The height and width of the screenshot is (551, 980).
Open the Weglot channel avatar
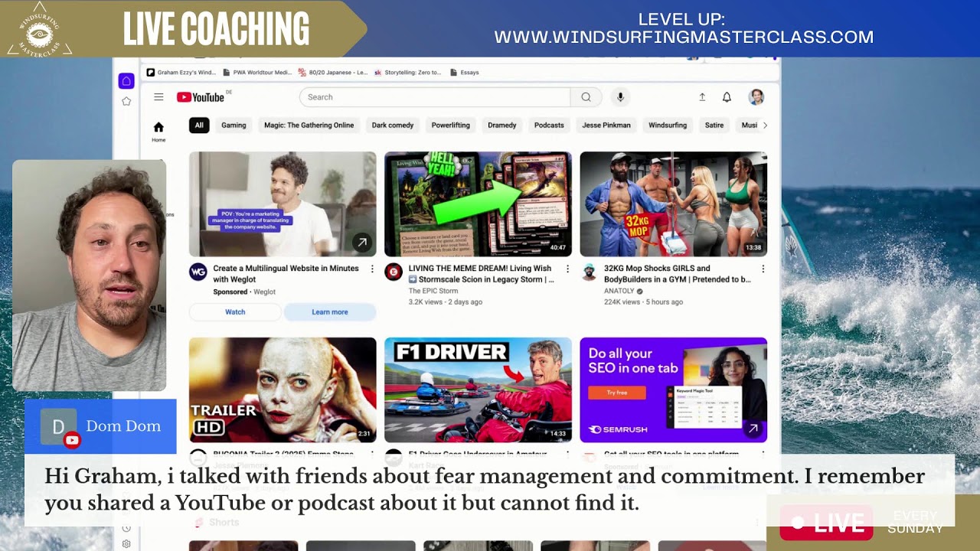click(198, 272)
